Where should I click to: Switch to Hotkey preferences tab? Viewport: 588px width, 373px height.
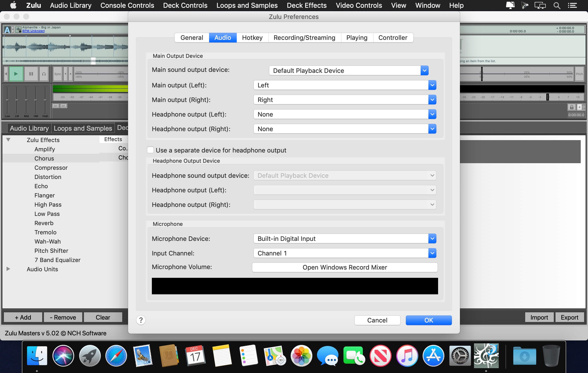pos(252,38)
